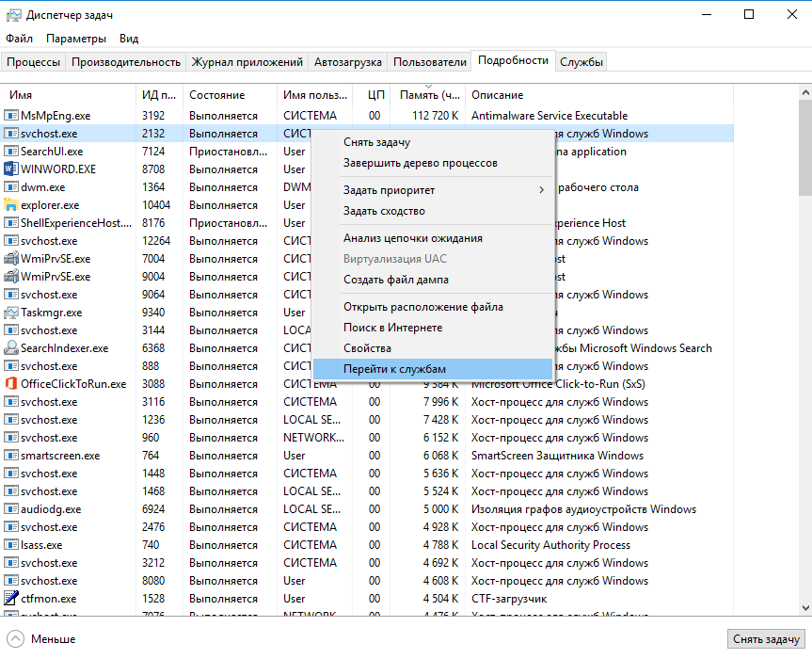Click the MsMpEng.exe process icon
Viewport: 812px width, 659px height.
[x=11, y=115]
